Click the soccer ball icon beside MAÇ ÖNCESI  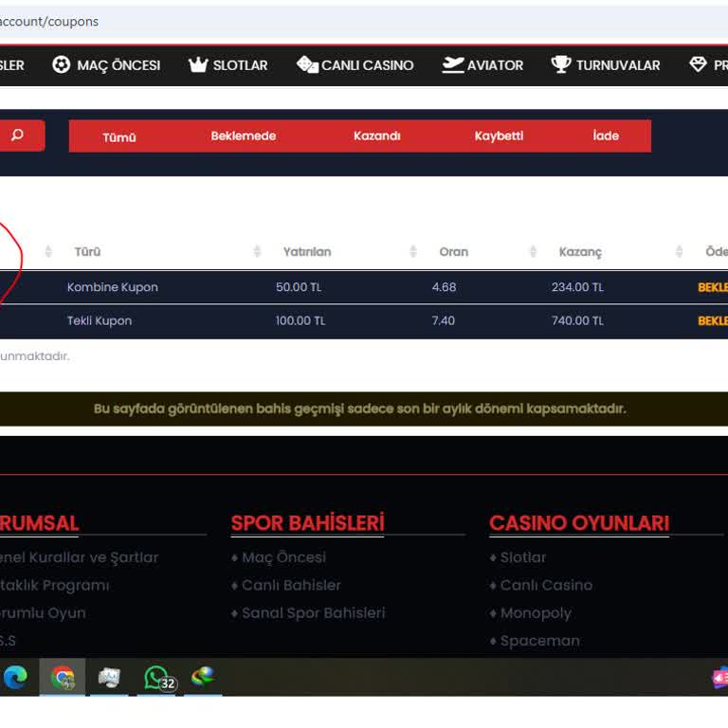[x=61, y=64]
